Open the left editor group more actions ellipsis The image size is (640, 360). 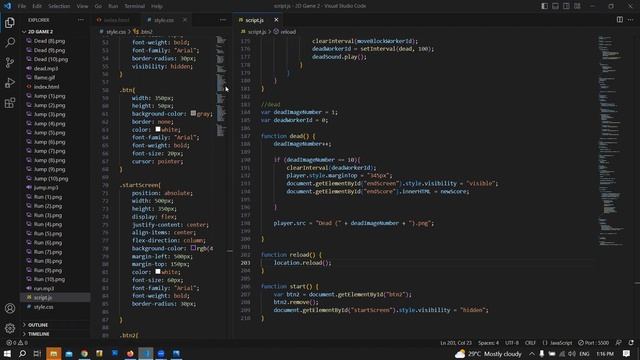click(x=222, y=20)
